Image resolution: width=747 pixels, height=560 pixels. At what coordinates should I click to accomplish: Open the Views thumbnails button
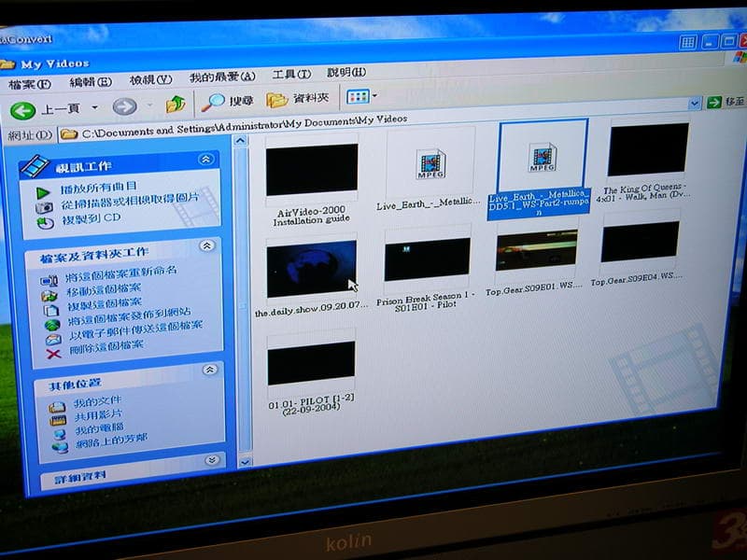pyautogui.click(x=359, y=97)
